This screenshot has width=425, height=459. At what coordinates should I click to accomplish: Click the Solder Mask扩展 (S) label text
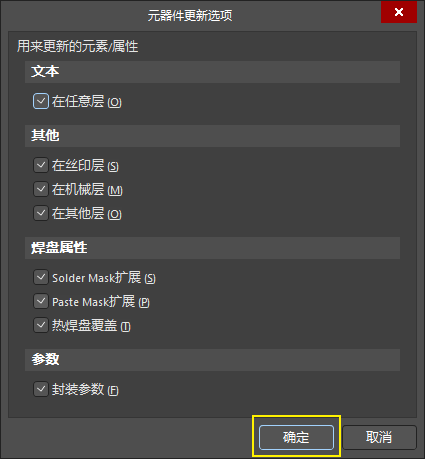click(104, 278)
